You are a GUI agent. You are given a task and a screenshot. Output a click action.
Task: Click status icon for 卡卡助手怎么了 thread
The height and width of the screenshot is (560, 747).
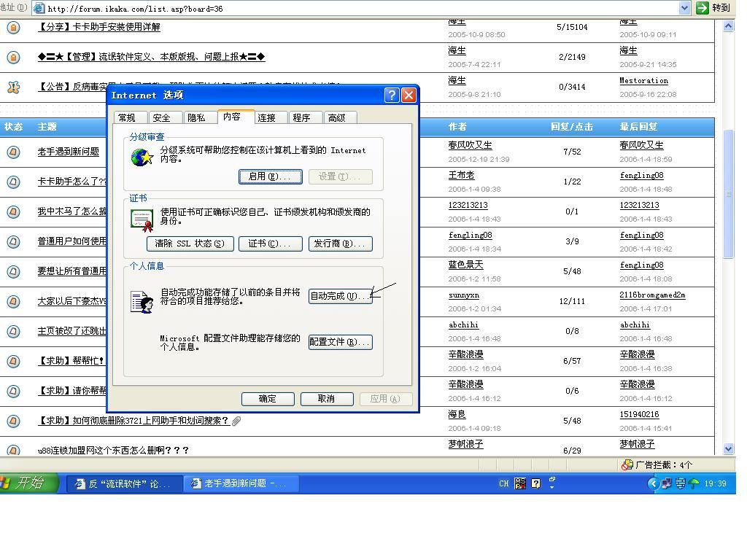point(13,182)
